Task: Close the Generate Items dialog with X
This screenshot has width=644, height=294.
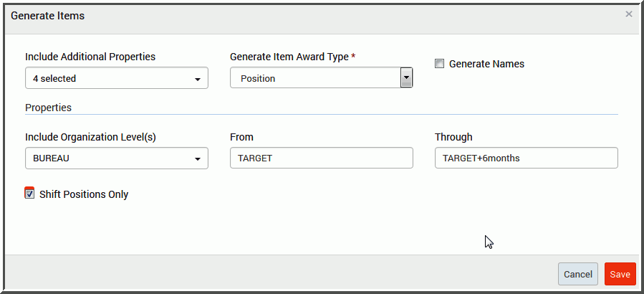Action: 628,14
